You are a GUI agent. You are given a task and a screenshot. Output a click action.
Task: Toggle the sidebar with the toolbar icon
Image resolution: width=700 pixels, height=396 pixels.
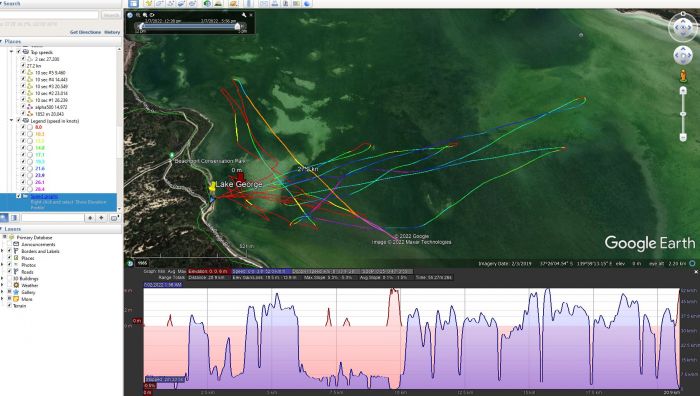pos(133,4)
